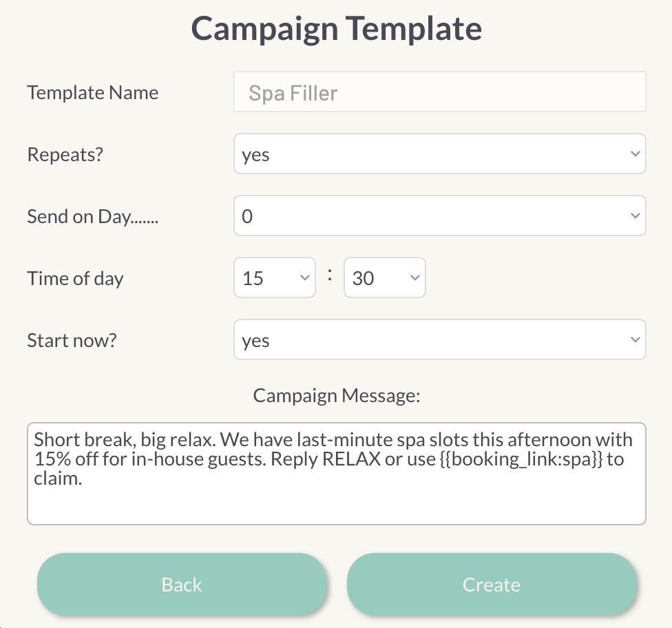
Task: Click the chevron on the hour dropdown
Action: coord(305,278)
